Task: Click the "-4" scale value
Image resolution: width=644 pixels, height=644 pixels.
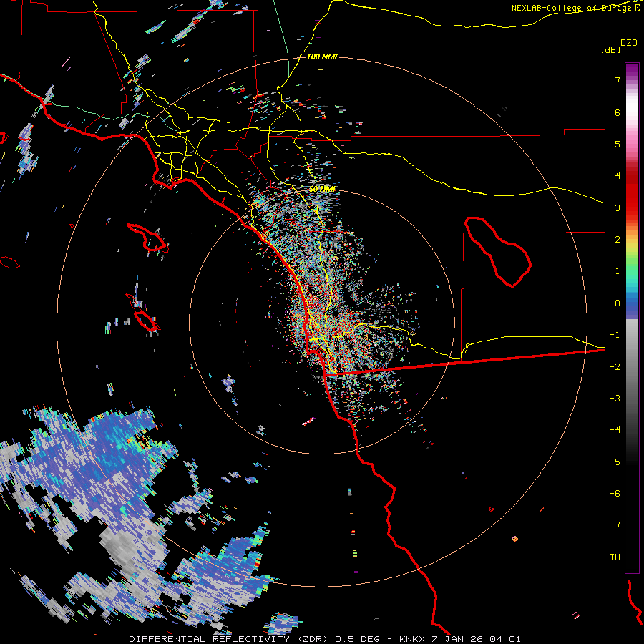Action: (x=615, y=430)
